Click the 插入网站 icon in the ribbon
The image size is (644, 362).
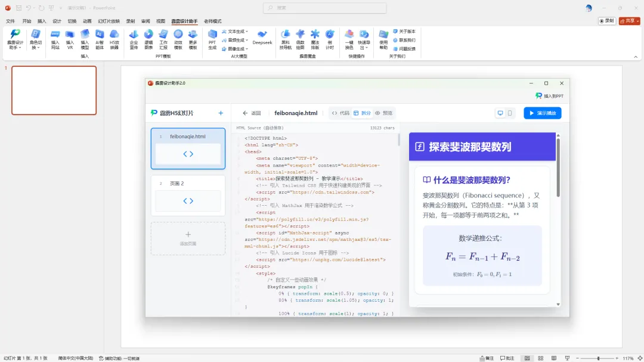click(55, 39)
